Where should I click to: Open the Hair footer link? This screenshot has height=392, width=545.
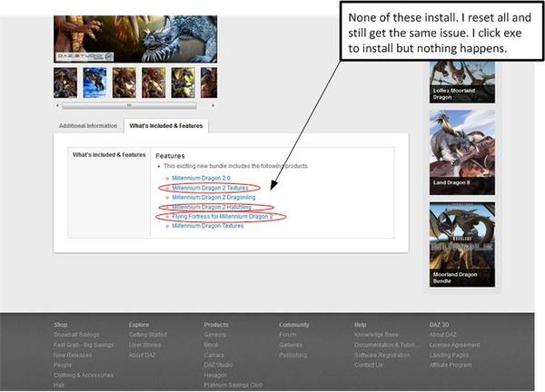[59, 385]
